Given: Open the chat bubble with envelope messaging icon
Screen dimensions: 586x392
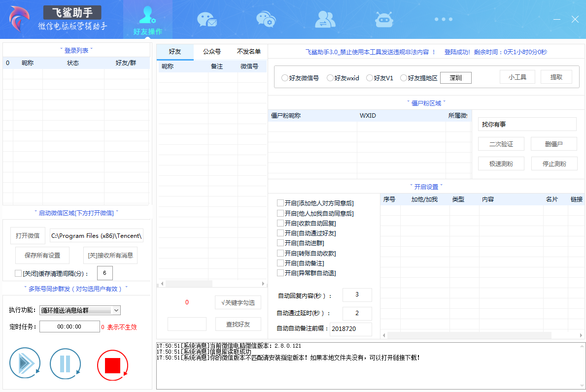Looking at the screenshot, I should [x=207, y=19].
